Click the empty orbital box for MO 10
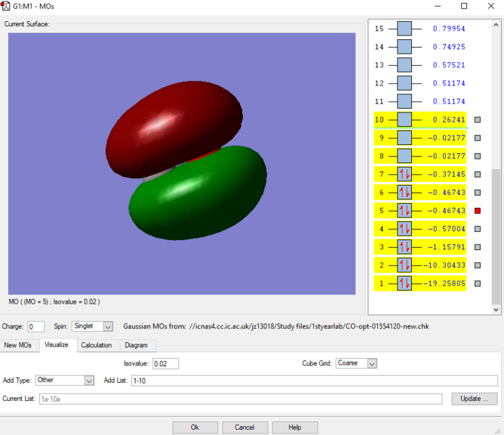Viewport: 504px width, 435px height. (x=405, y=120)
